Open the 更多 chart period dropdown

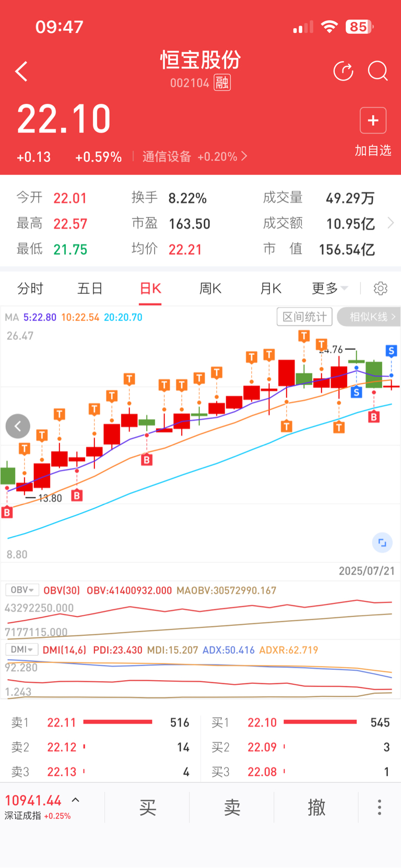329,288
